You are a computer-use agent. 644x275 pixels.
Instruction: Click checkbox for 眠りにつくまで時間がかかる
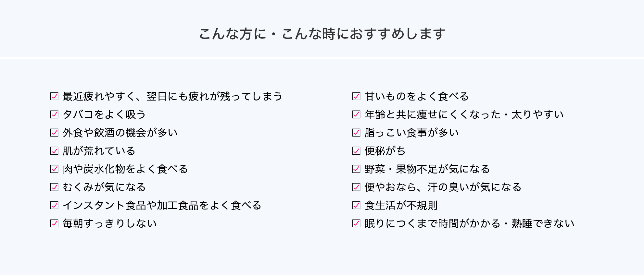tap(356, 223)
